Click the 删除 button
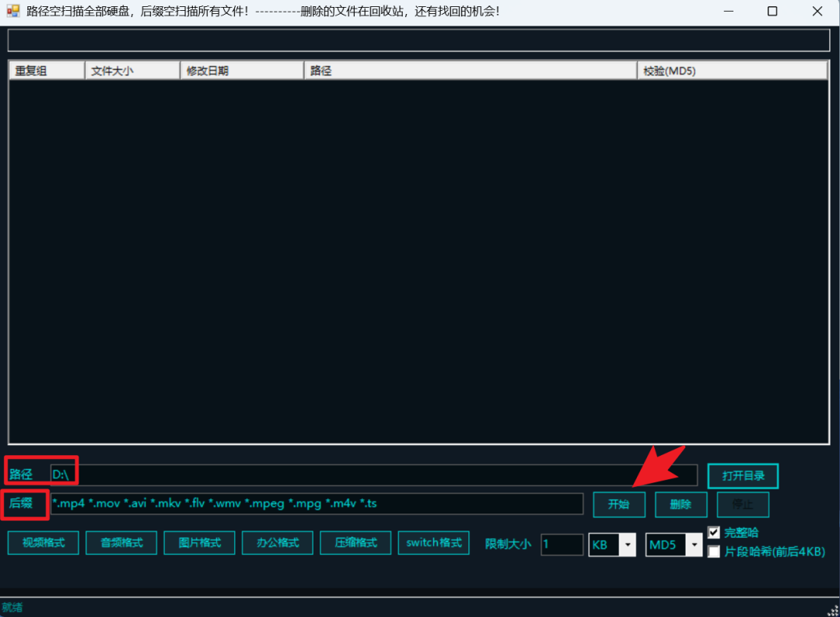 [x=681, y=504]
